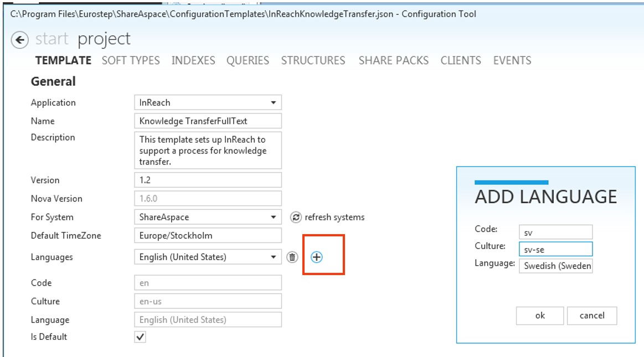Select the STRUCTURES tab
Screen dimensions: 644x357
tap(313, 61)
